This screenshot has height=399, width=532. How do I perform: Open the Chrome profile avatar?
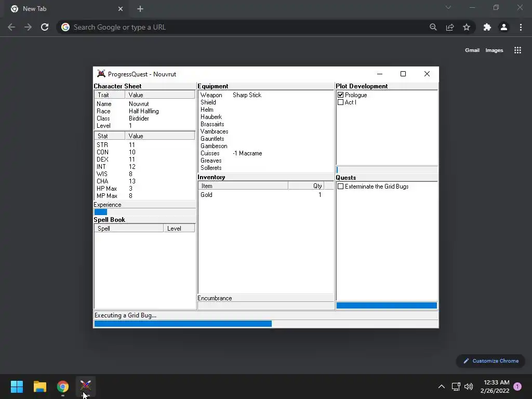click(x=504, y=27)
